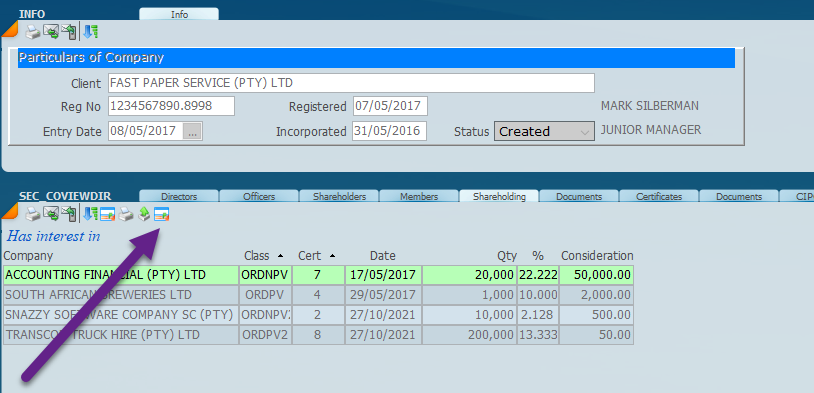Select the TRANSCOM TRUCK HIRE row
This screenshot has width=814, height=393.
(318, 335)
